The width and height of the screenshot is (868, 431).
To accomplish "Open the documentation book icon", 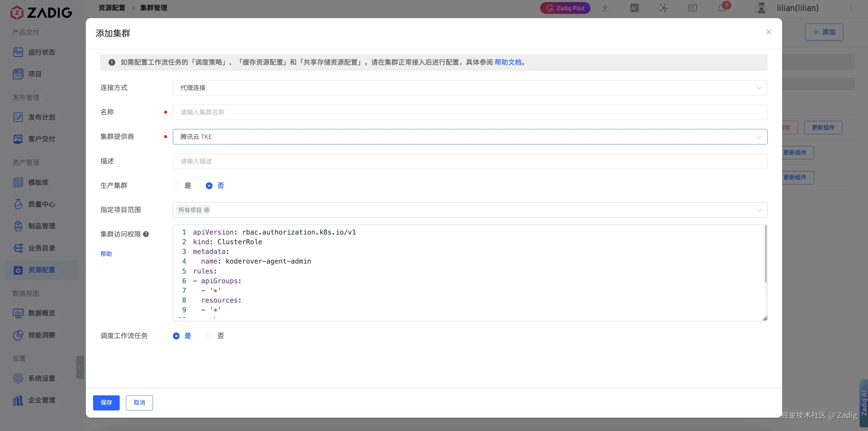I will [692, 8].
